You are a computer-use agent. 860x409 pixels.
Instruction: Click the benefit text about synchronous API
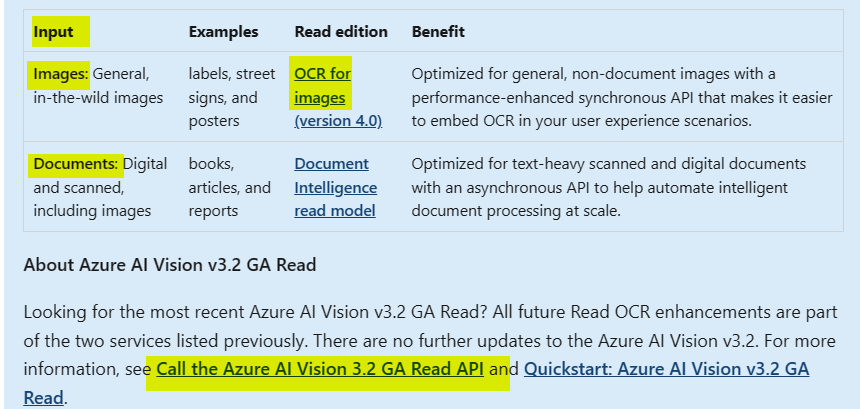622,97
